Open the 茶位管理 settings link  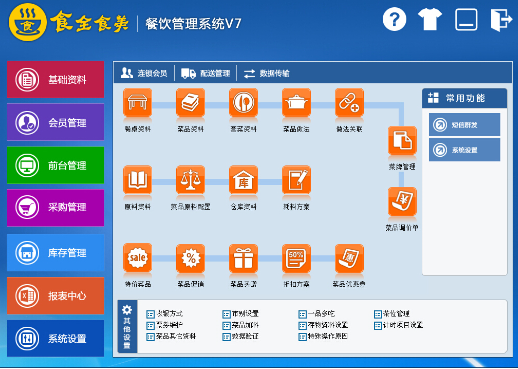point(392,314)
